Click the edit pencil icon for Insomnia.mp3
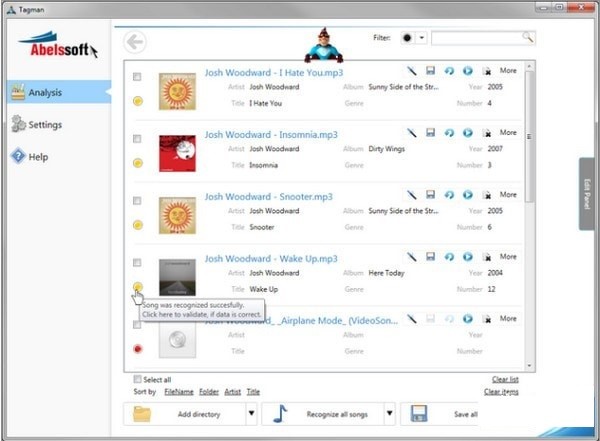The width and height of the screenshot is (600, 441). [x=411, y=133]
